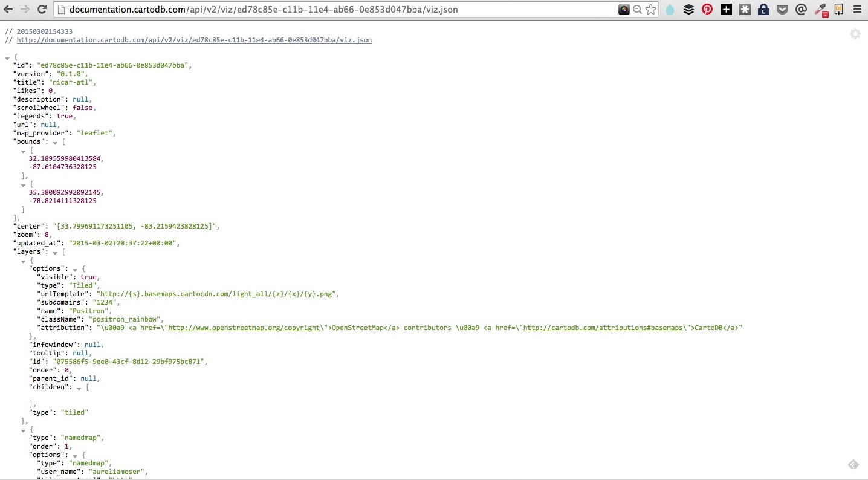Click the user_name value "aureliamoser"
The width and height of the screenshot is (868, 480).
118,472
